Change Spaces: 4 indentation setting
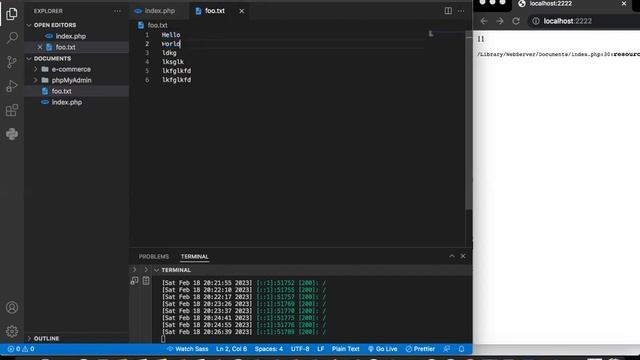640x360 pixels. point(269,349)
